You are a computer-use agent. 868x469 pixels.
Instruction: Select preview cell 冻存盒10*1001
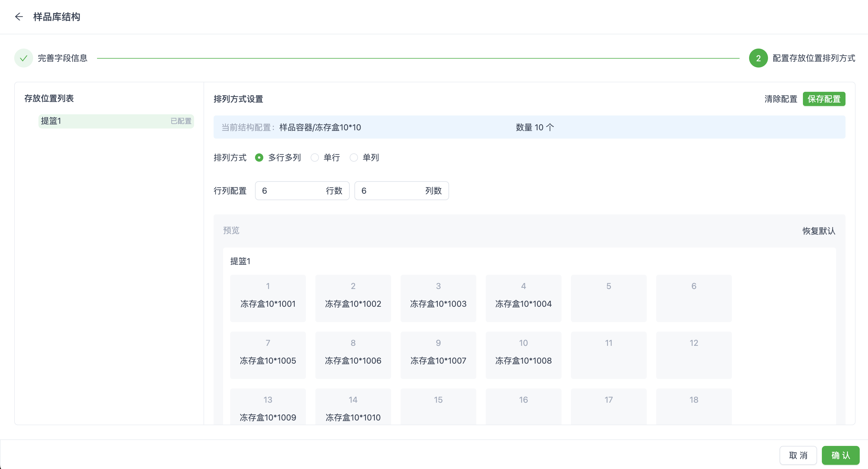(x=268, y=298)
